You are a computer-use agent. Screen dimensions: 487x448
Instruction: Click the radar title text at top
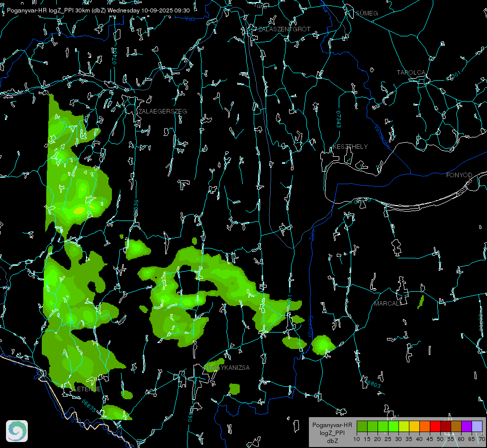coord(98,10)
